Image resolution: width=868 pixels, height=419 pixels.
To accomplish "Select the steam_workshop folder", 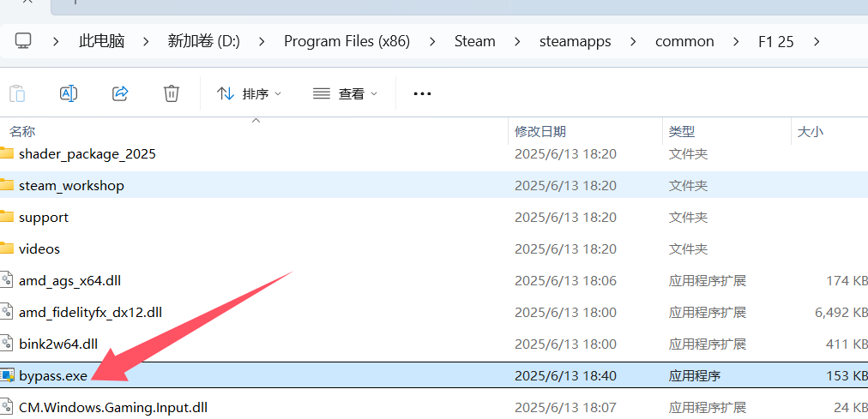I will tap(71, 185).
